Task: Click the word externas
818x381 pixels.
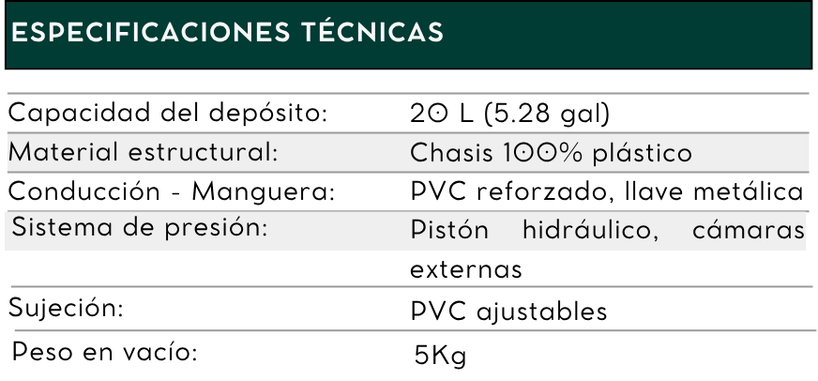Action: [x=466, y=270]
